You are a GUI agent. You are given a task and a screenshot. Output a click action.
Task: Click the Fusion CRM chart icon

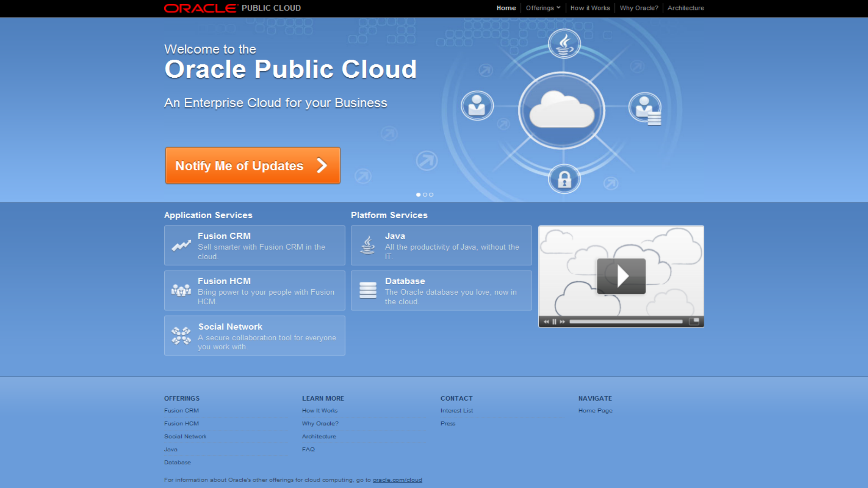click(181, 245)
